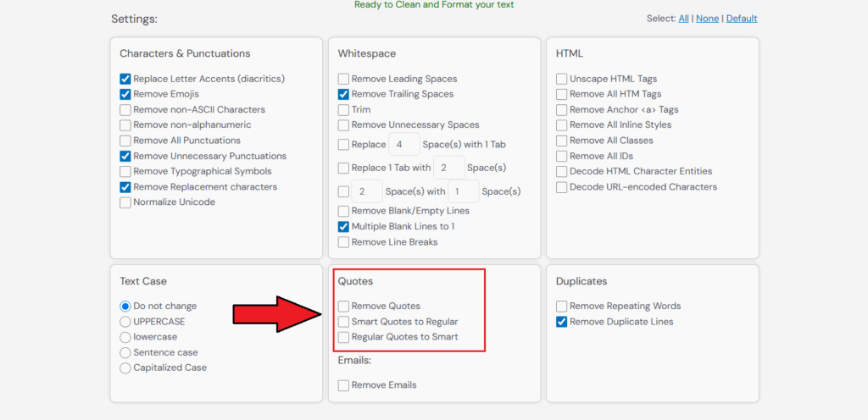Enable the Trim checkbox
Viewport: 868px width, 420px height.
[343, 109]
